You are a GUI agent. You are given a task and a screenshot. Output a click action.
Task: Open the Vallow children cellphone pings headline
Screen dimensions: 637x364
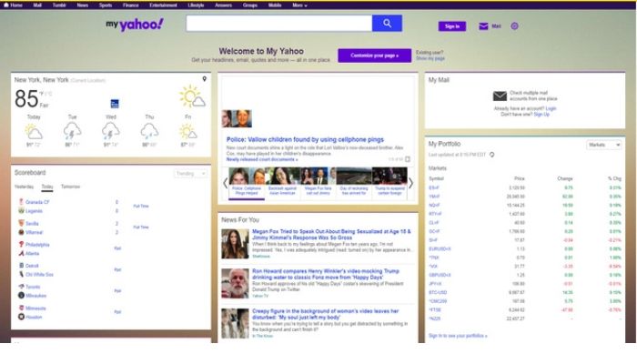[x=305, y=139]
